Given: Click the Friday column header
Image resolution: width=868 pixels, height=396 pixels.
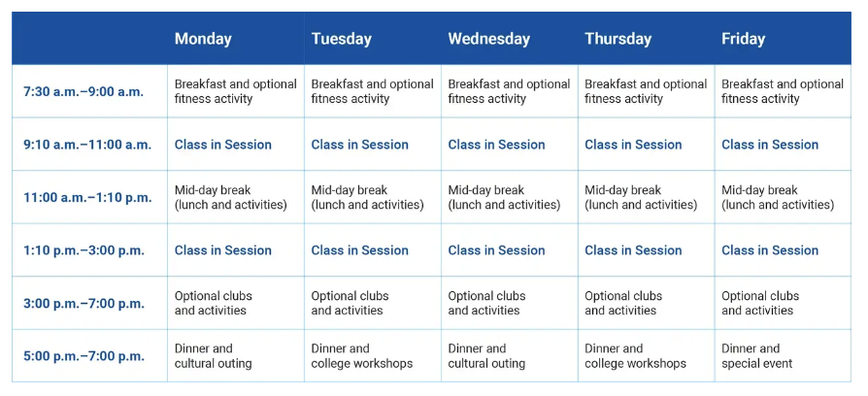Looking at the screenshot, I should pyautogui.click(x=743, y=39).
